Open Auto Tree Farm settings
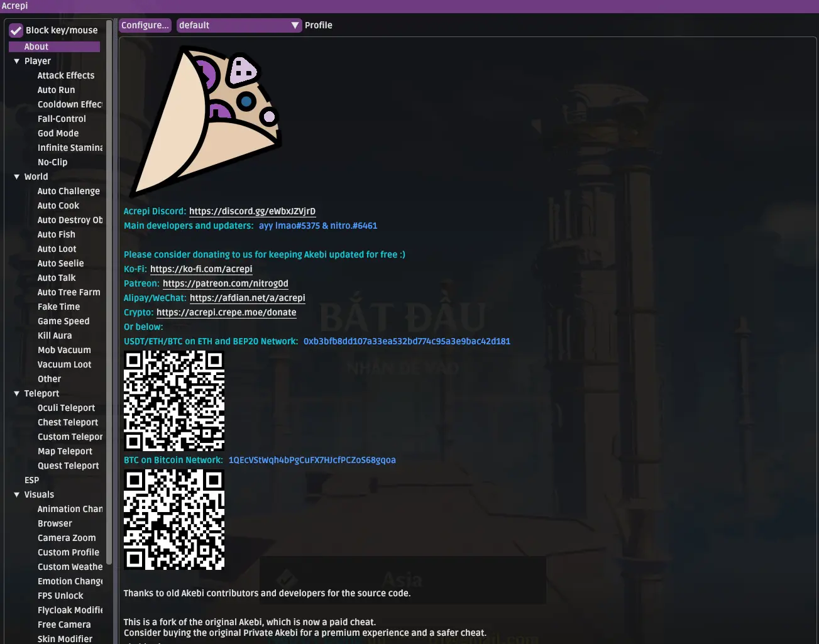 click(x=69, y=292)
